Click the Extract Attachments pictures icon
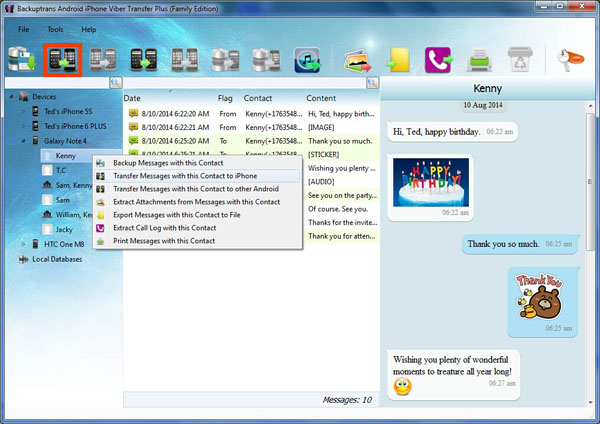The width and height of the screenshot is (600, 424). click(357, 60)
